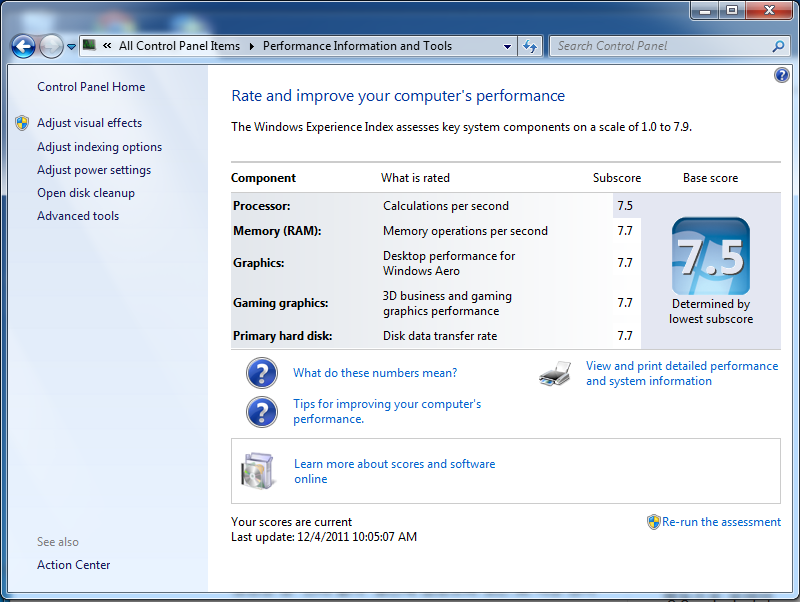Open Adjust power settings

tap(94, 170)
